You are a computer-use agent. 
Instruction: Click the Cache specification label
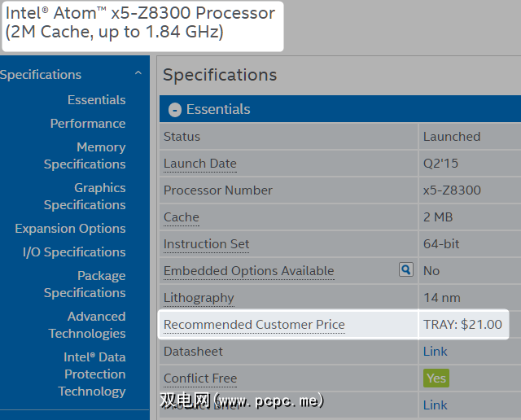coord(182,217)
